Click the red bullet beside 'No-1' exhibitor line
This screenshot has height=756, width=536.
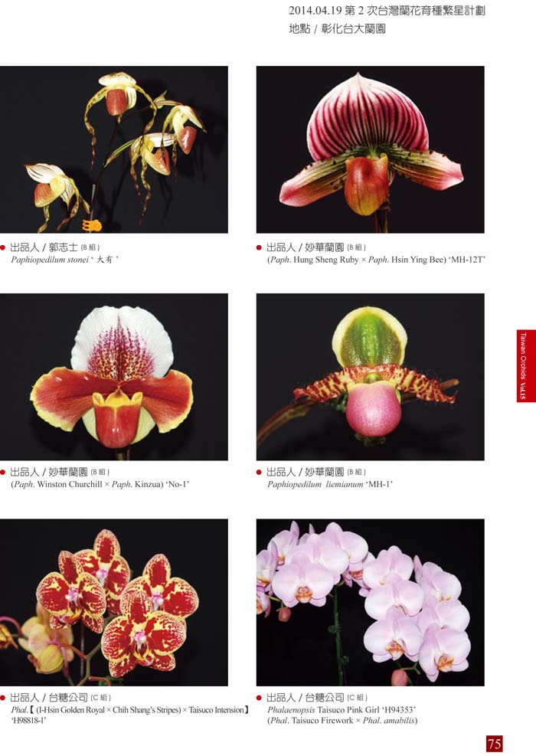click(x=3, y=473)
